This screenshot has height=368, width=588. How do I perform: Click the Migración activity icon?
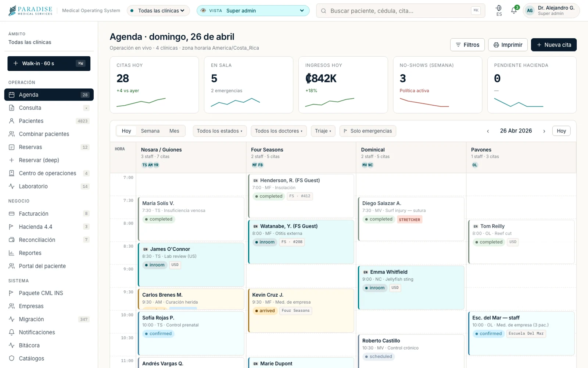coord(11,319)
